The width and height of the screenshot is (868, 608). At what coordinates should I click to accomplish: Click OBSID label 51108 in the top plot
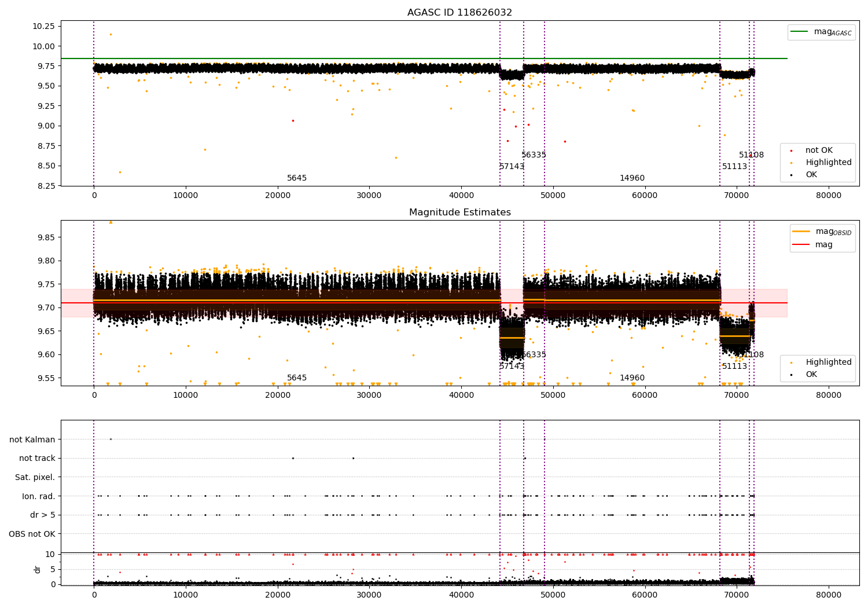pyautogui.click(x=751, y=155)
